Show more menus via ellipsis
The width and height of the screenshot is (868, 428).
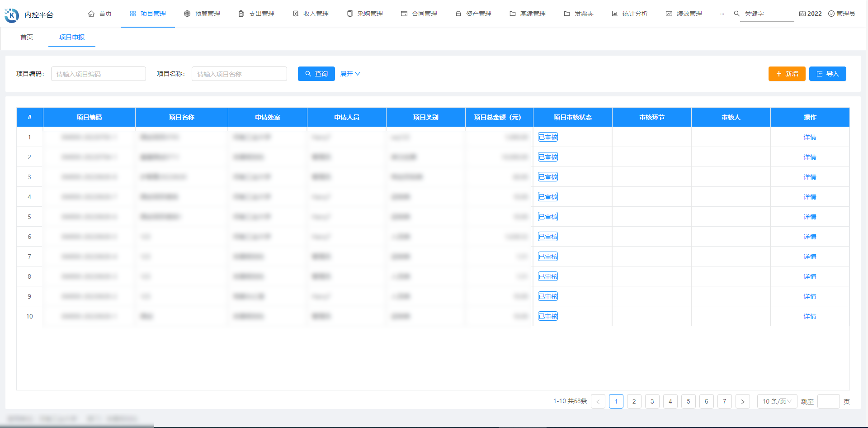(x=722, y=14)
